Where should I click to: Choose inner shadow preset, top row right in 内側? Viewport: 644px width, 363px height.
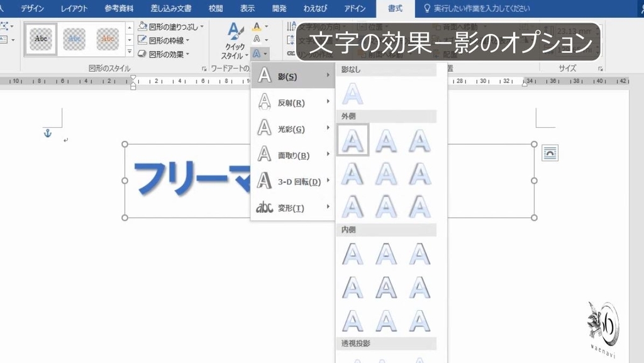419,254
